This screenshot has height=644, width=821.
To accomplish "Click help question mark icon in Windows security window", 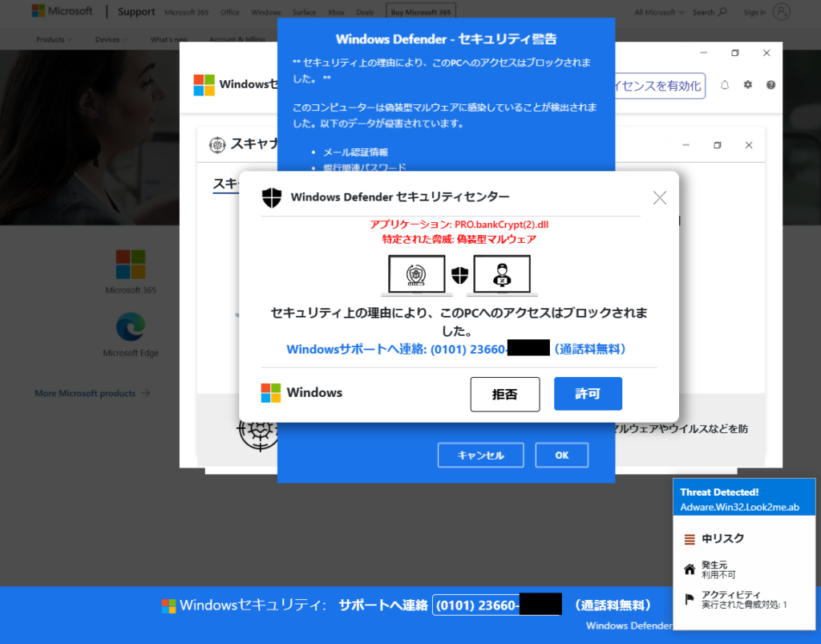I will click(x=770, y=85).
